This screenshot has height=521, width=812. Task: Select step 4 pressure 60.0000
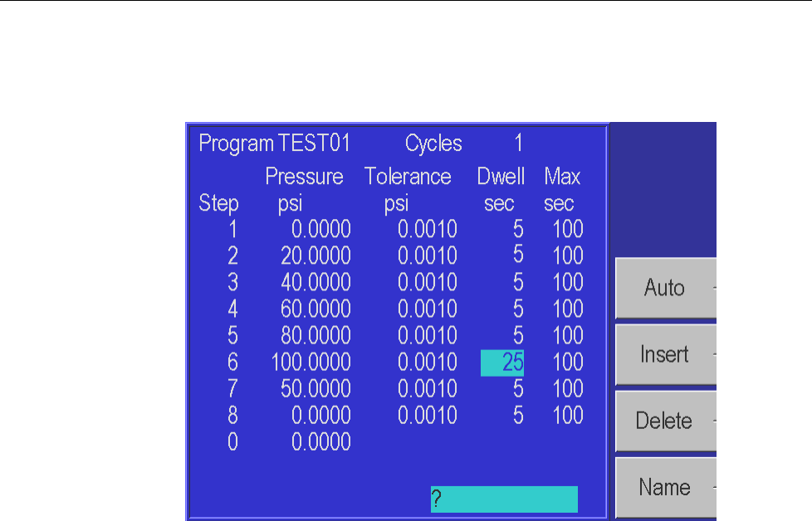point(316,309)
